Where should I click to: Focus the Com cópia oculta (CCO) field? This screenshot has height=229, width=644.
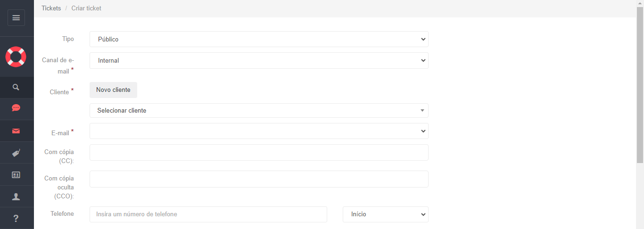(x=259, y=179)
